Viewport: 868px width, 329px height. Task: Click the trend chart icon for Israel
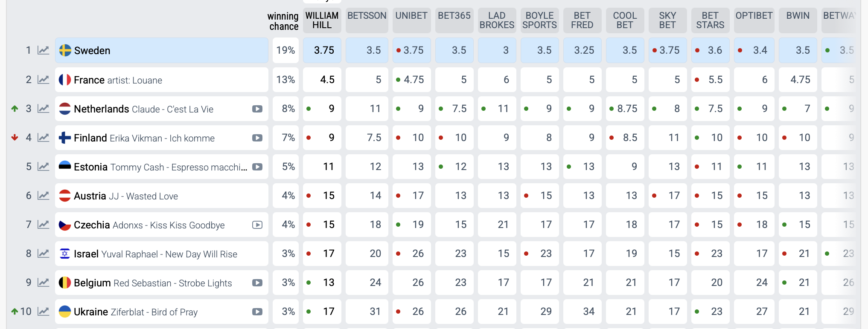[43, 254]
